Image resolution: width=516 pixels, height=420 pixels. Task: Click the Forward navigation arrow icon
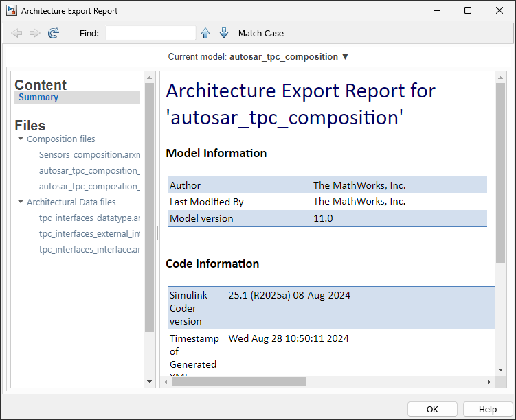tap(34, 33)
